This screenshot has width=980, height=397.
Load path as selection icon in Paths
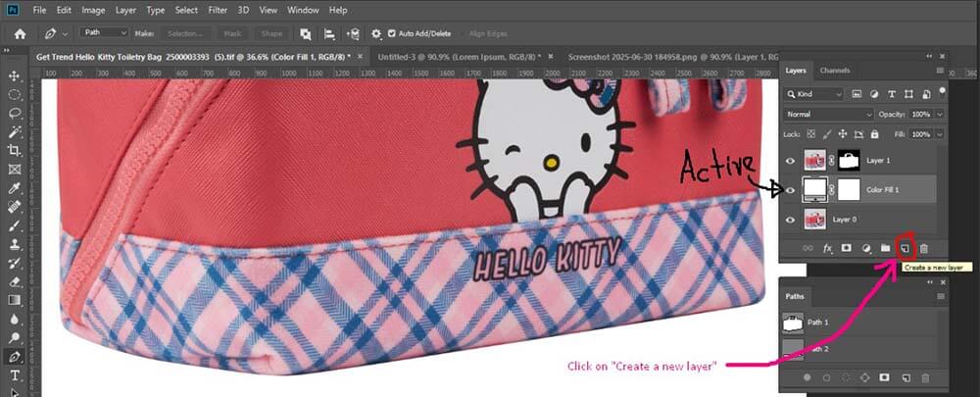[846, 378]
